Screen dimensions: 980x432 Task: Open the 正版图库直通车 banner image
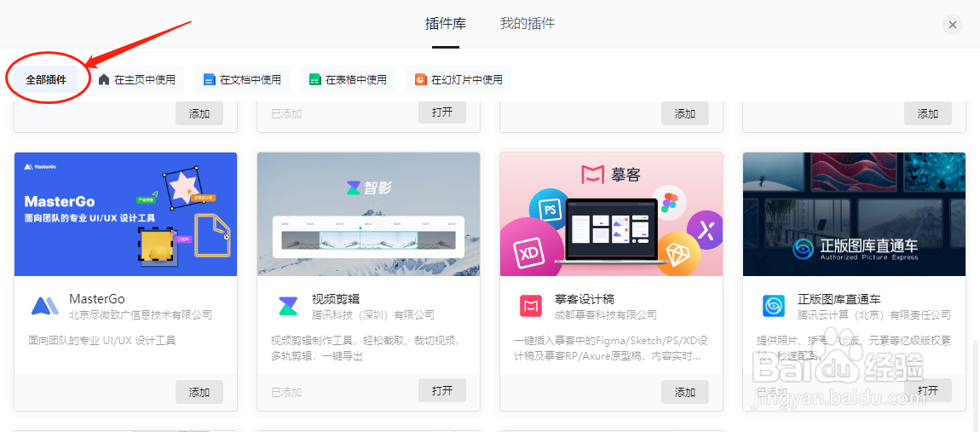click(x=854, y=214)
